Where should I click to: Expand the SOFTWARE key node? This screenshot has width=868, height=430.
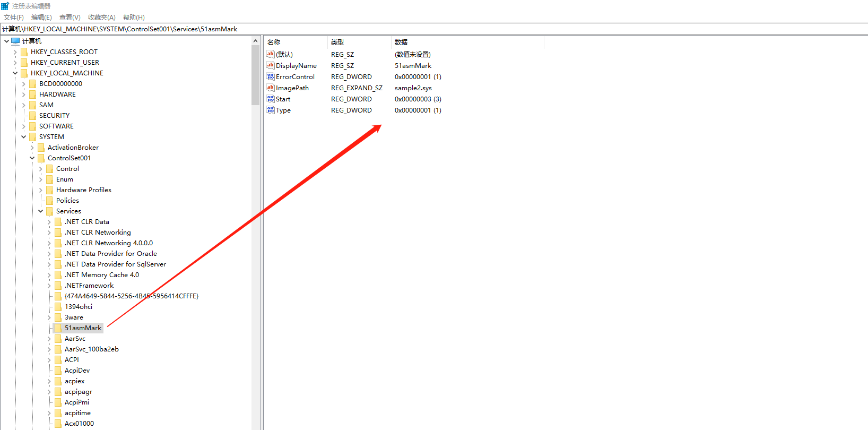click(23, 126)
